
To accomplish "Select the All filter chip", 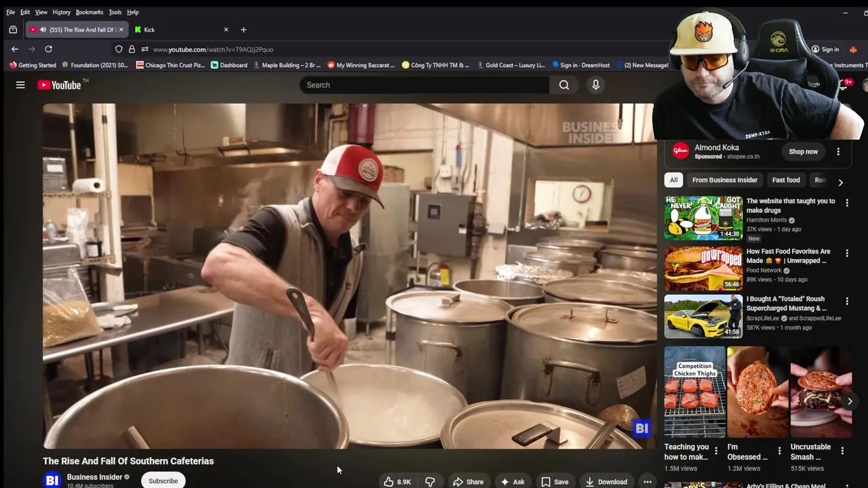I will tap(673, 180).
